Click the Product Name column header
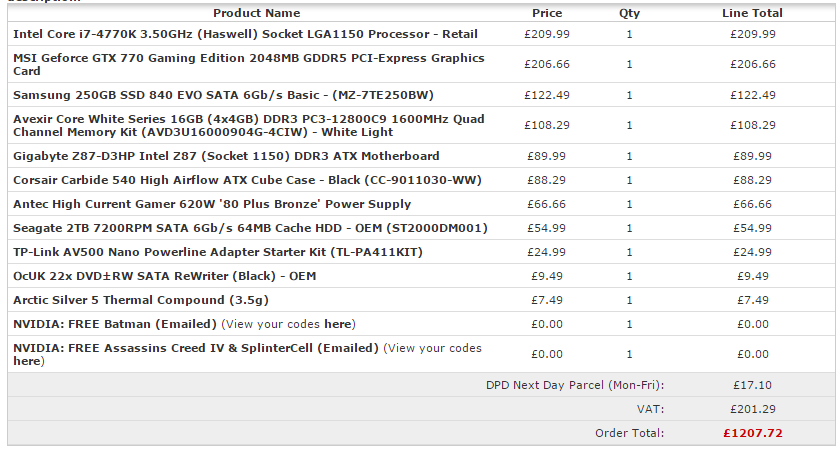 coord(256,14)
